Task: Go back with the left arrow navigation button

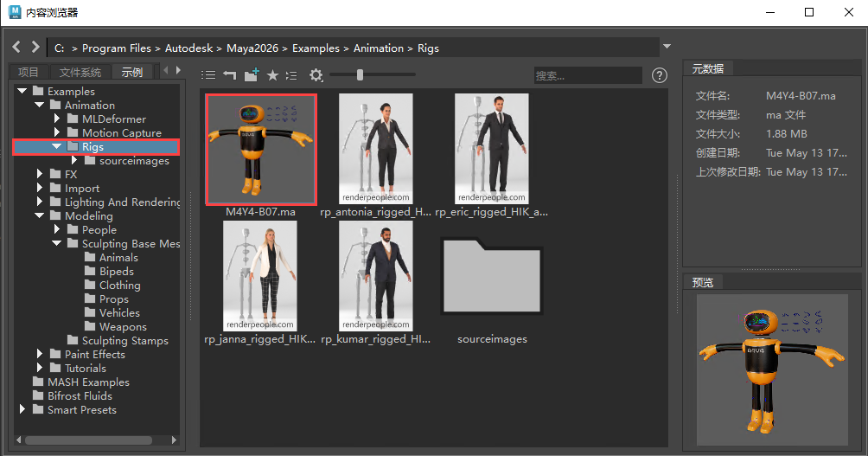Action: [16, 47]
